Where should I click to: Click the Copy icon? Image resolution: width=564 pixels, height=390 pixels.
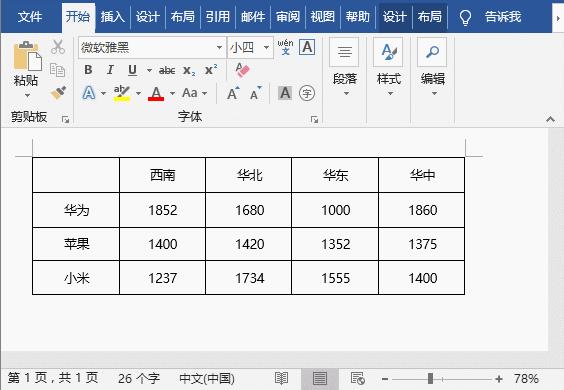click(58, 70)
